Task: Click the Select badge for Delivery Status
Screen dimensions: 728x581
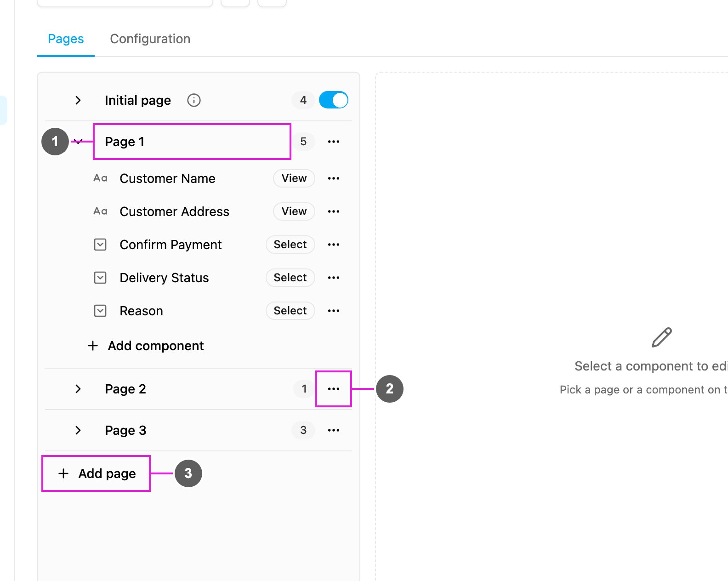Action: 290,278
